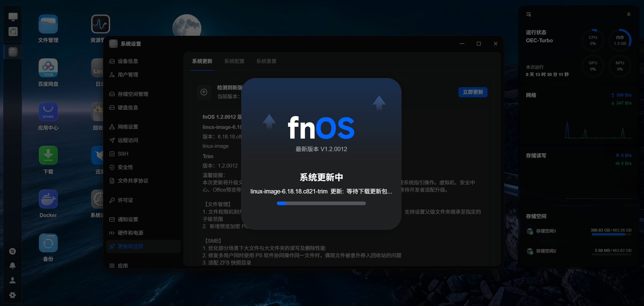Click the R 0 B/s read speed value

coord(624,155)
